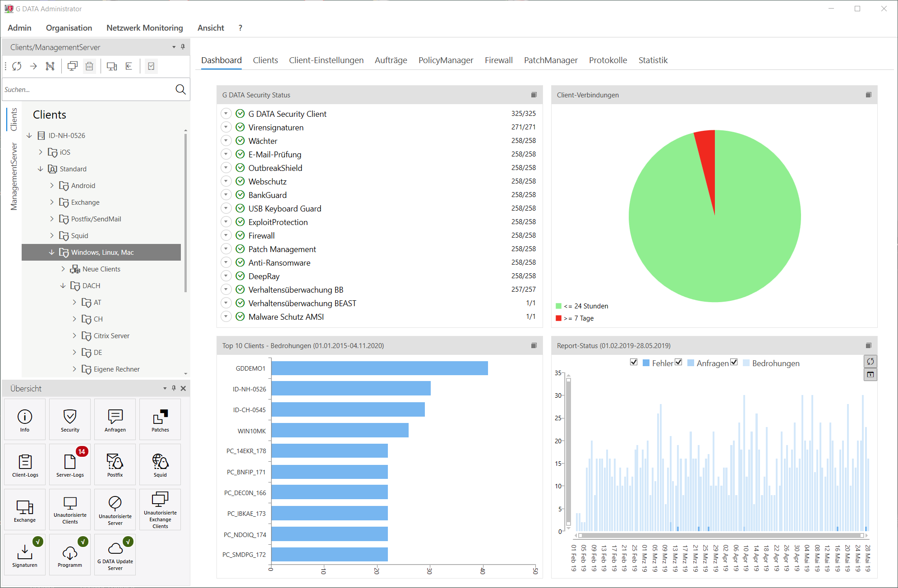Expand the iOS tree node
Image resolution: width=898 pixels, height=588 pixels.
(41, 152)
